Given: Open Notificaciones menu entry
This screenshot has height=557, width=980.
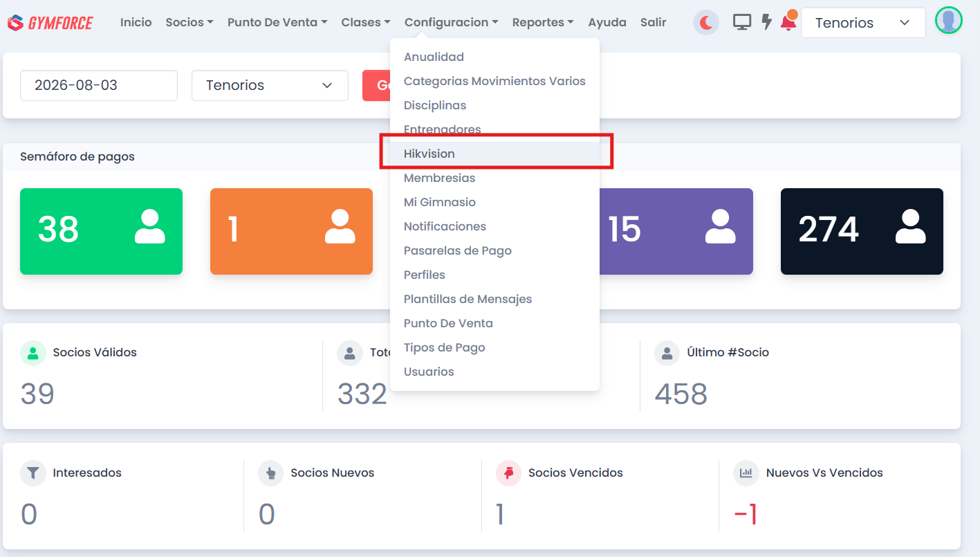Looking at the screenshot, I should tap(494, 226).
